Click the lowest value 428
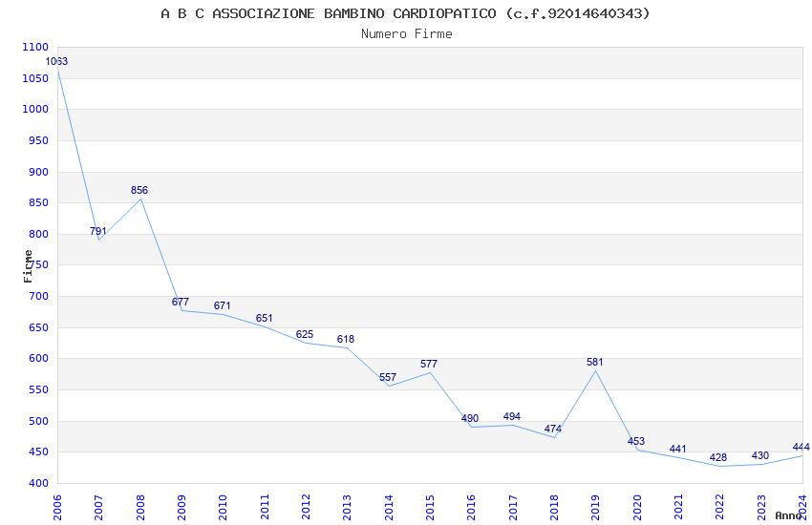 coord(718,458)
